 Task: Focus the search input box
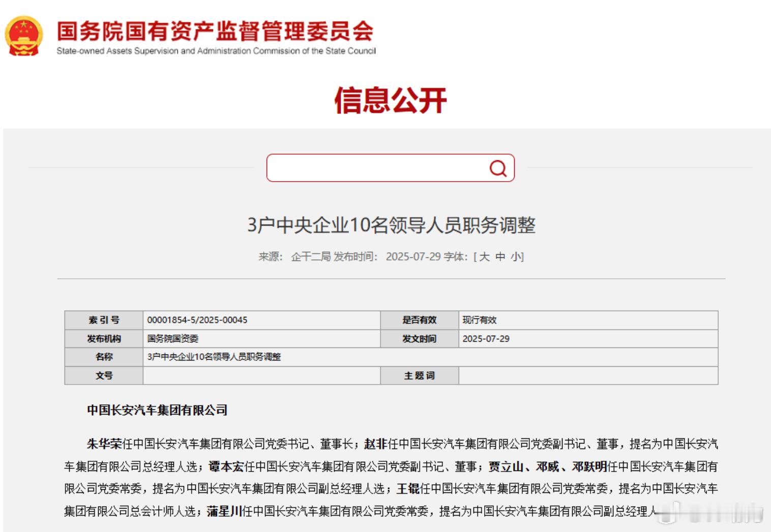[x=390, y=168]
